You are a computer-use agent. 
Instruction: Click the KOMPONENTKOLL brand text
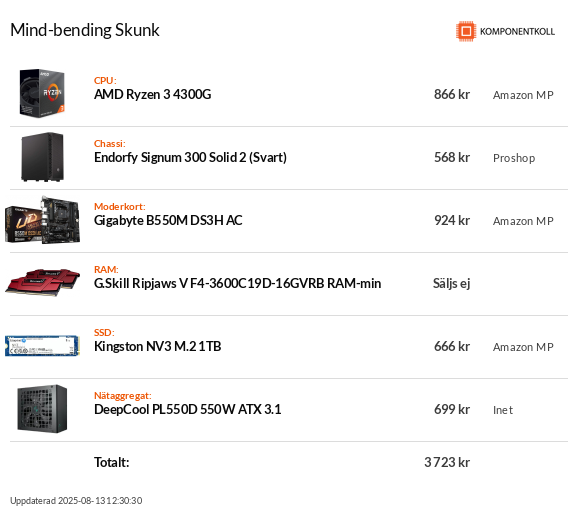(x=517, y=32)
